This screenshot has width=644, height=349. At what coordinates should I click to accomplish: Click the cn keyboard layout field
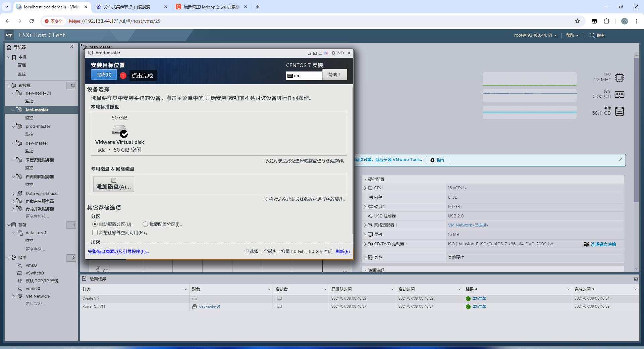tap(304, 76)
